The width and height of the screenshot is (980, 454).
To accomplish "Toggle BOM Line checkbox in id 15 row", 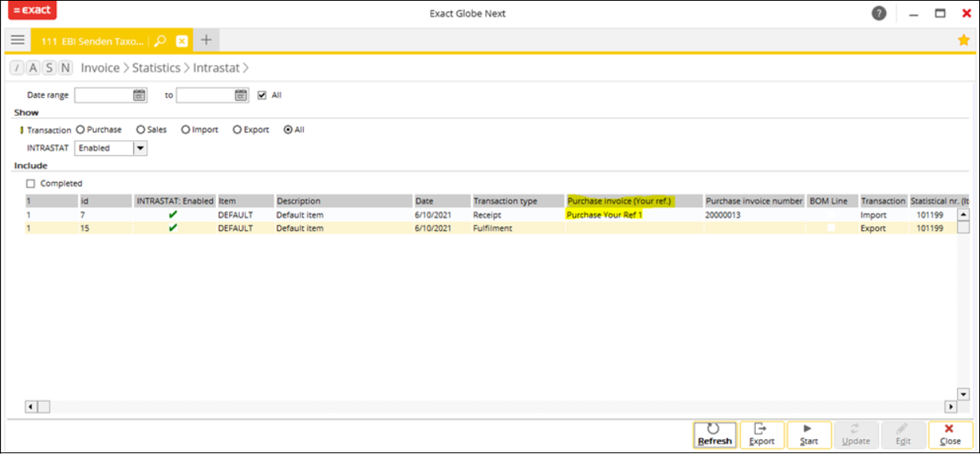I will (831, 228).
